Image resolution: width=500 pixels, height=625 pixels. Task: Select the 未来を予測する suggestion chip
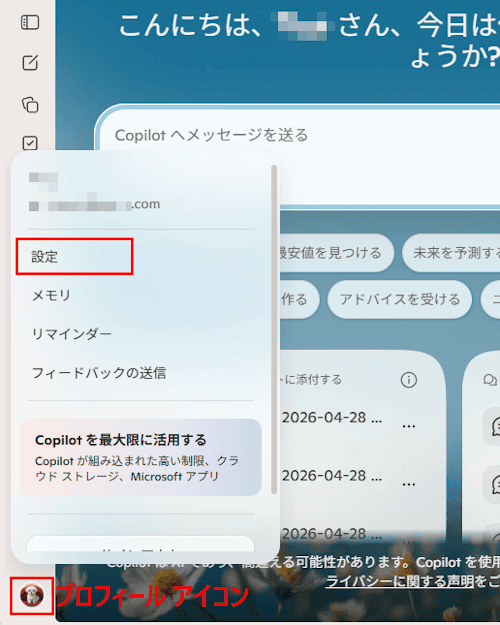(451, 253)
